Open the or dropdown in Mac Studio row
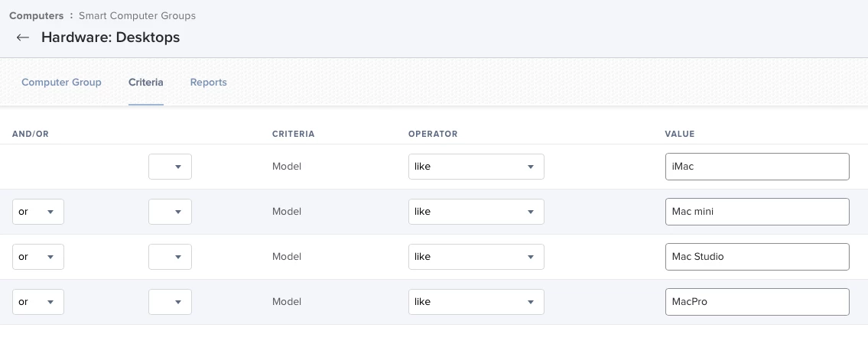868x347 pixels. click(x=37, y=257)
